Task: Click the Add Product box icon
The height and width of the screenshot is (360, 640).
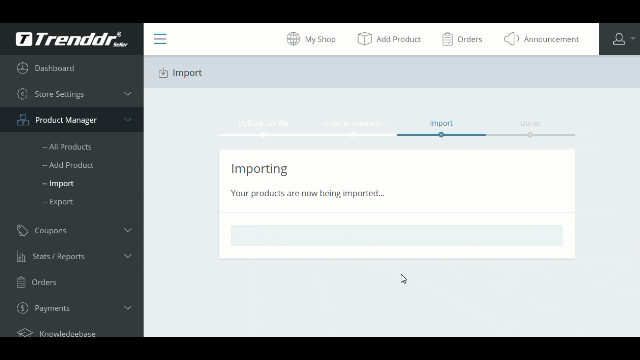Action: [x=364, y=39]
